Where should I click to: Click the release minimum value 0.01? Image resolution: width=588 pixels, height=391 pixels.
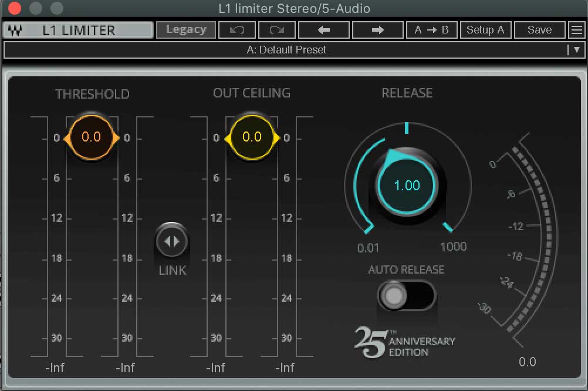(x=369, y=248)
